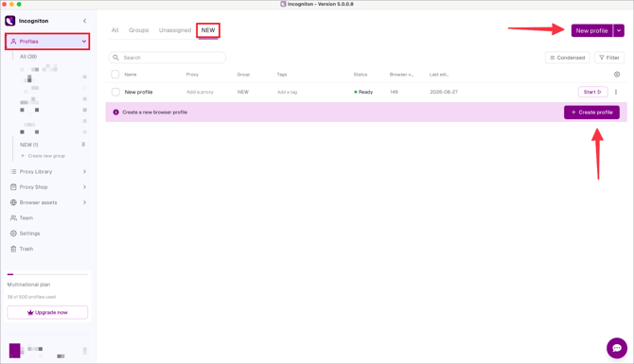The width and height of the screenshot is (634, 364).
Task: Open the live chat bubble
Action: (x=617, y=348)
